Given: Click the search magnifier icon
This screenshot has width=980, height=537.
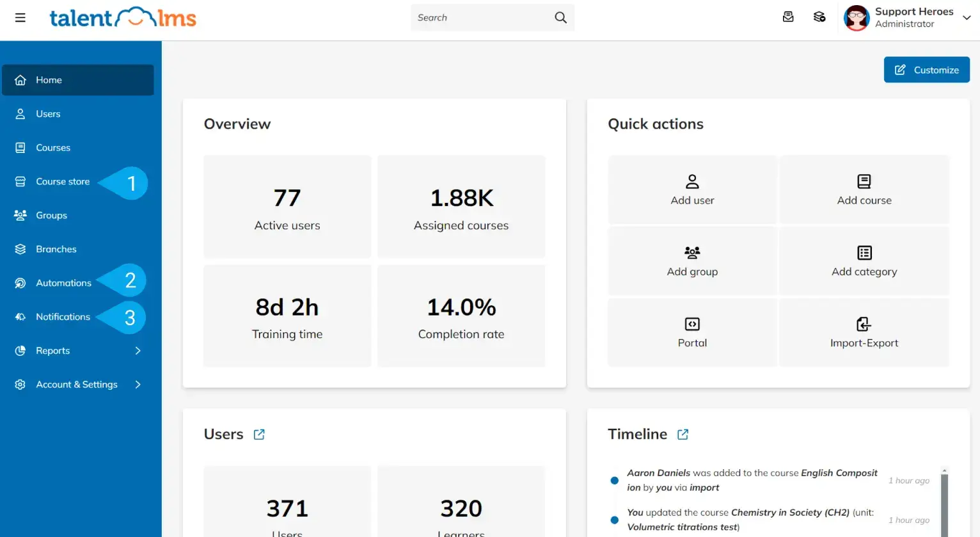Looking at the screenshot, I should [x=560, y=17].
